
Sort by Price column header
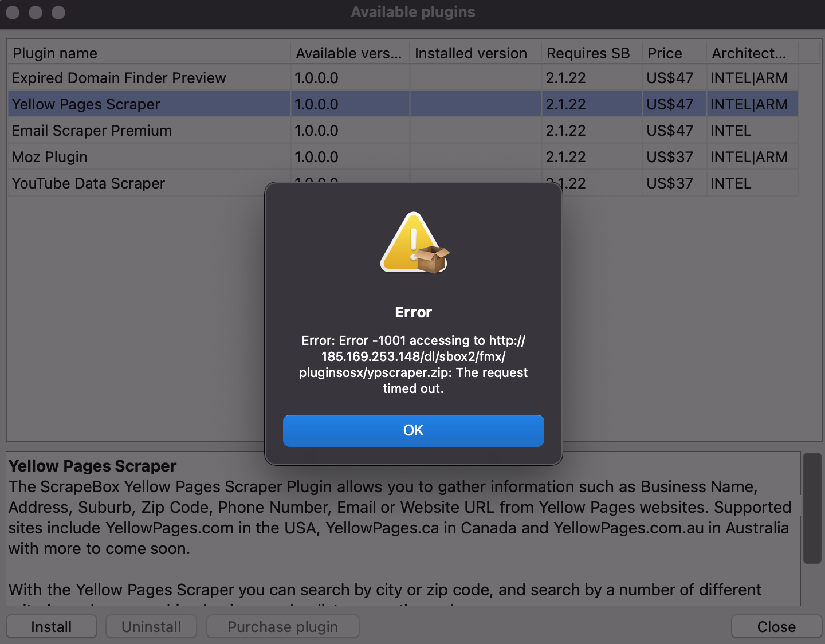(674, 53)
